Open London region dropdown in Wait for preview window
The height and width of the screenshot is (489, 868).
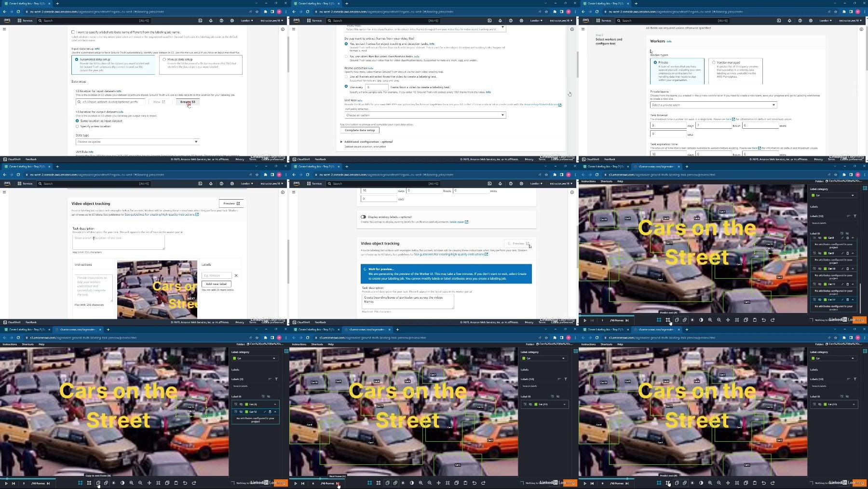coord(536,184)
